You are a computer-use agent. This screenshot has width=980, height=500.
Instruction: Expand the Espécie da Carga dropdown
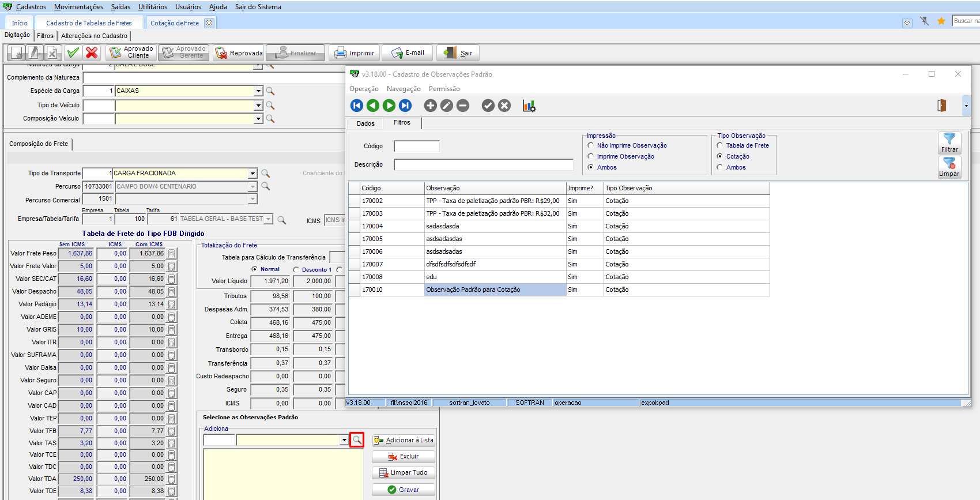pos(258,91)
